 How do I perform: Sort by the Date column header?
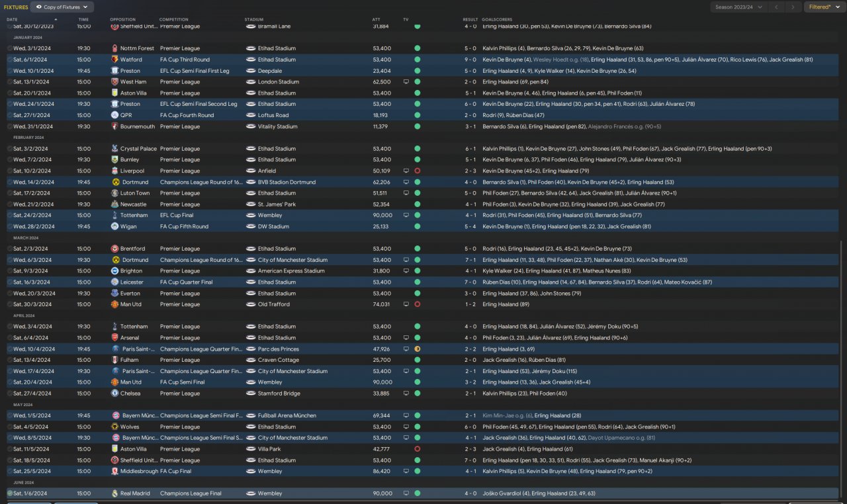point(12,20)
